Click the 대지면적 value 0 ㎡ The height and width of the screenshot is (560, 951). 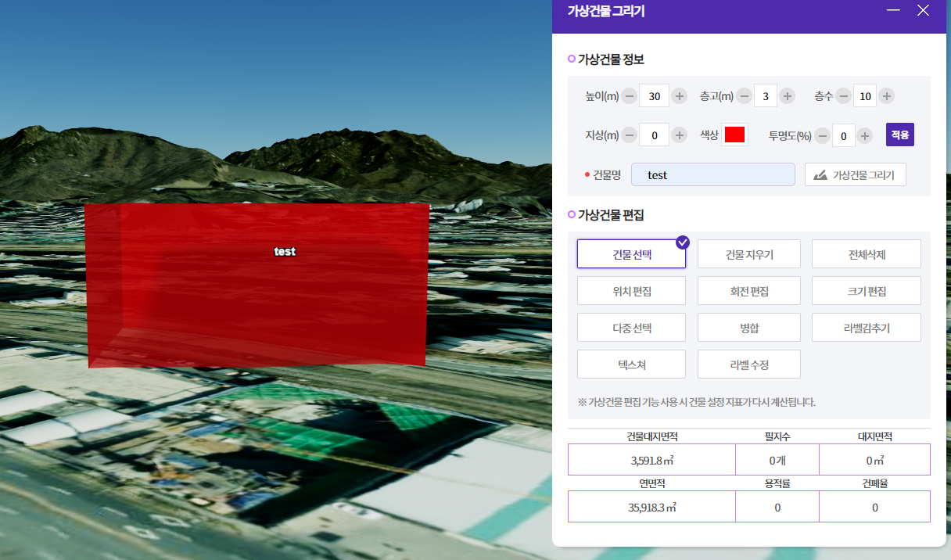point(874,460)
